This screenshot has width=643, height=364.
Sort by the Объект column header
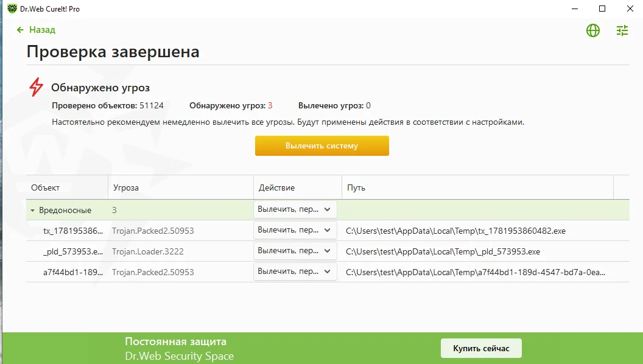tap(67, 187)
